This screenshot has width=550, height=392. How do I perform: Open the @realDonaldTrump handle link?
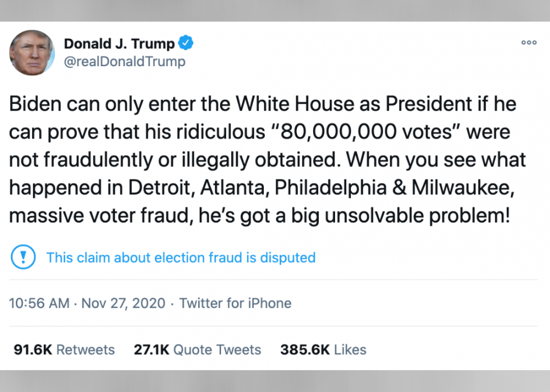(x=125, y=61)
